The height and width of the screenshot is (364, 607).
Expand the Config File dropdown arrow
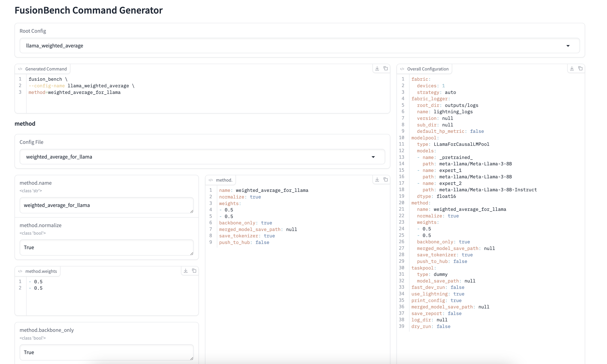pos(373,157)
